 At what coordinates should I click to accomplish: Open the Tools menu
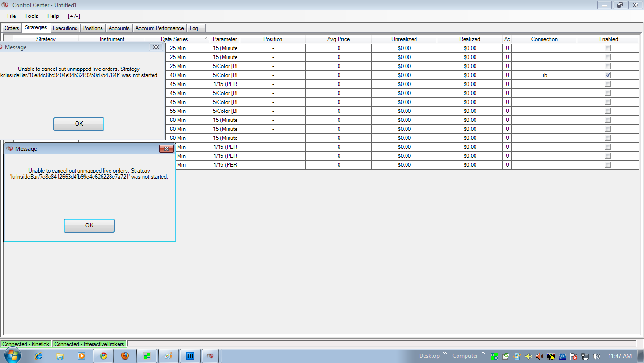[32, 16]
